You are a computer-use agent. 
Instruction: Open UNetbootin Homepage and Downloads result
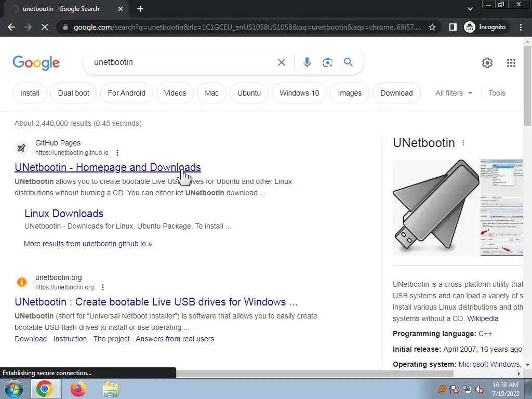point(108,167)
